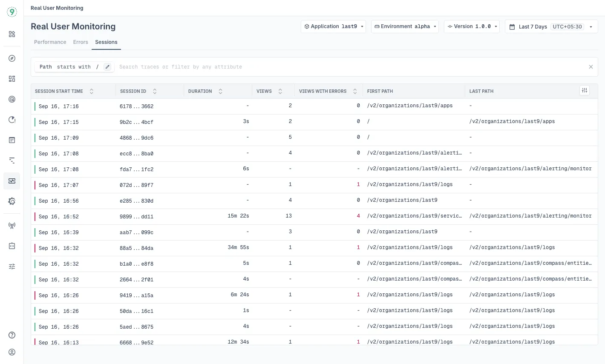Open the traces waterfall icon in sidebar
Image resolution: width=605 pixels, height=364 pixels.
click(x=12, y=161)
